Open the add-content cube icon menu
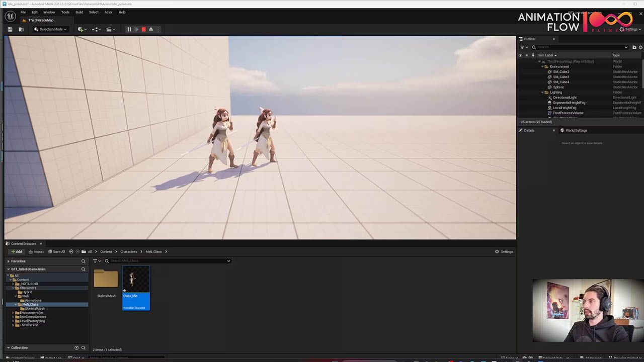 coord(81,29)
